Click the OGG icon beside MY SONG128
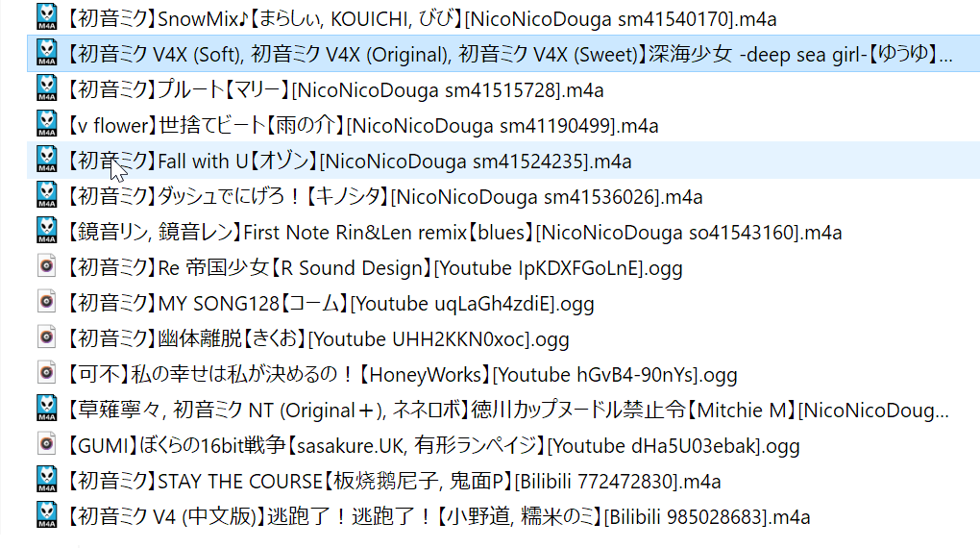Image resolution: width=980 pixels, height=548 pixels. [x=47, y=302]
